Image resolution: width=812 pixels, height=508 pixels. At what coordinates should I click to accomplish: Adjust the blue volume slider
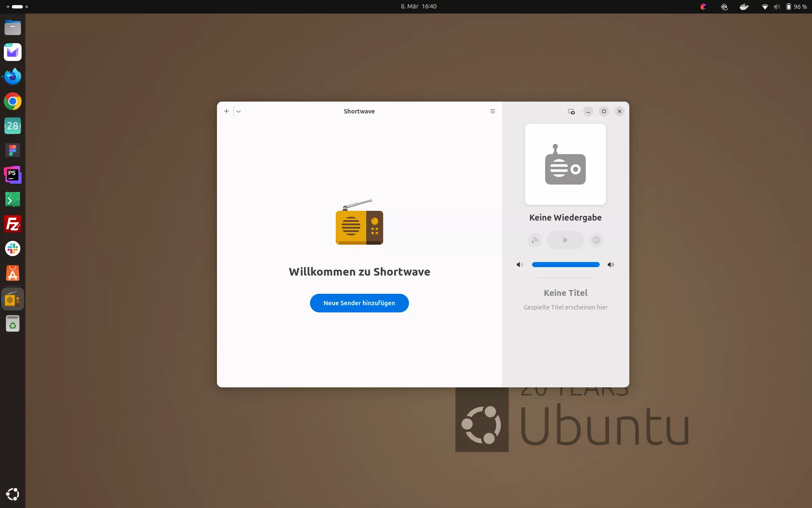tap(565, 265)
